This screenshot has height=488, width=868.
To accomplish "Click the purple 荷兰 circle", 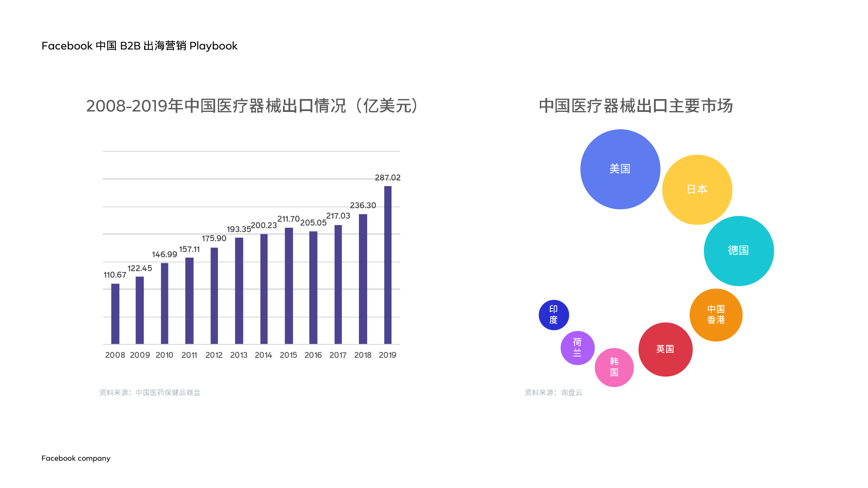I will 577,347.
